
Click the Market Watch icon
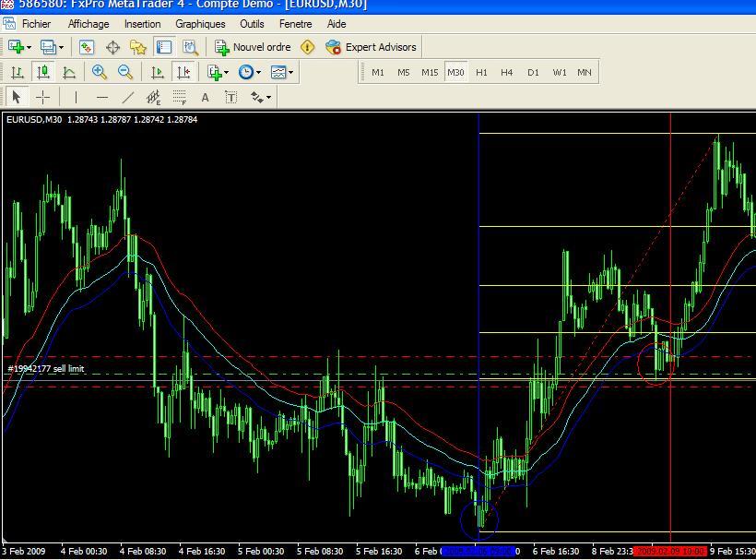(x=87, y=47)
